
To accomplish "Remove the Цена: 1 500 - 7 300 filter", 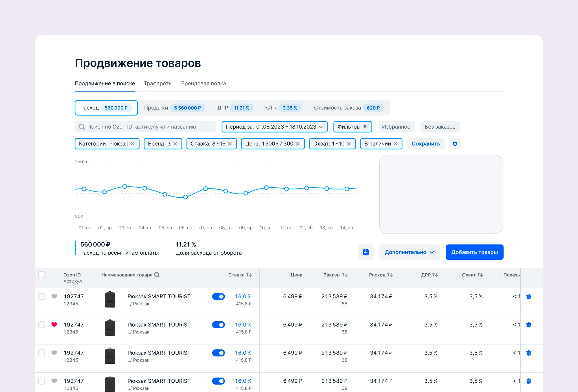I will (298, 144).
